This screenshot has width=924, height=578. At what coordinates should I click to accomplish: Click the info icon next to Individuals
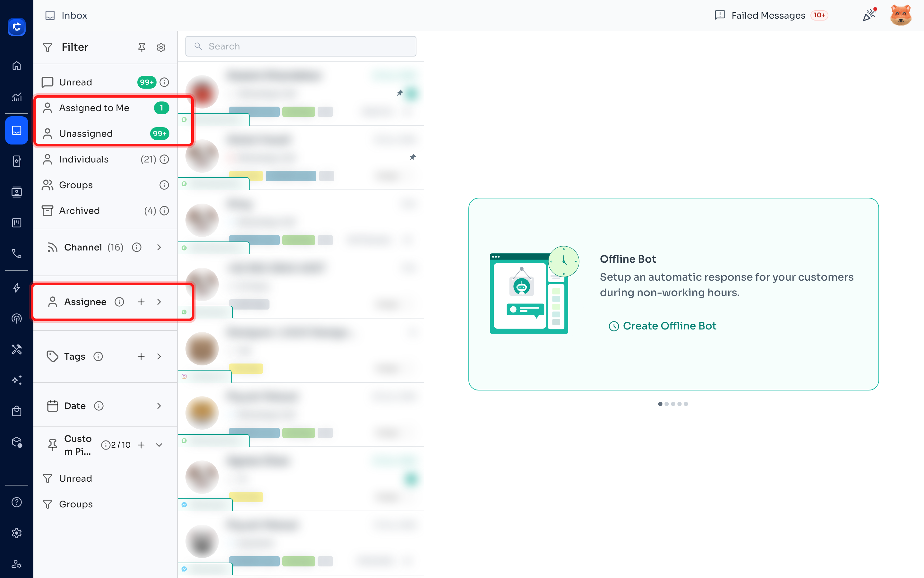coord(164,159)
